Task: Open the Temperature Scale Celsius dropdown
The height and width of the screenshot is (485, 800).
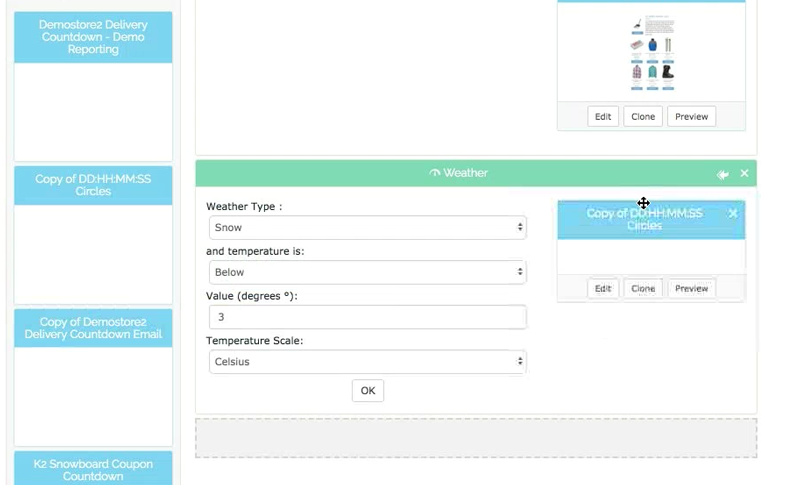Action: (367, 362)
